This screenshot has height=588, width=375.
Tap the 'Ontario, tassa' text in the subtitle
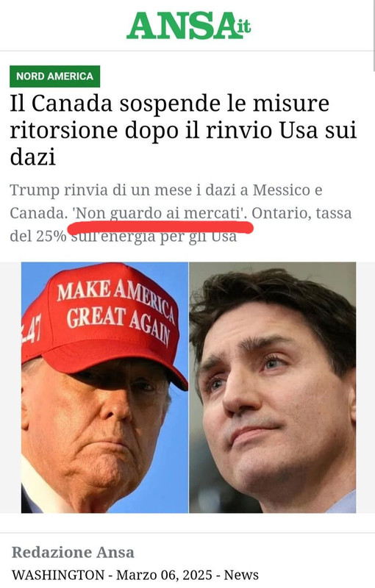[301, 213]
